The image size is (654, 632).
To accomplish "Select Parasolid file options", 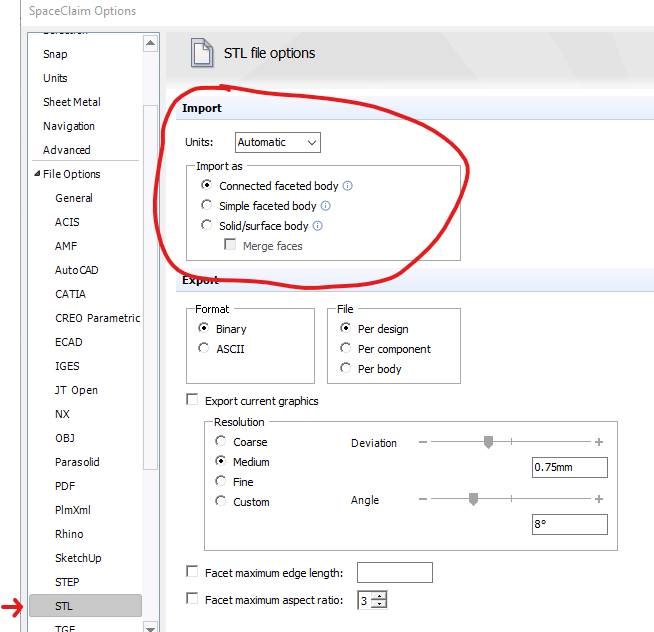I will 77,462.
